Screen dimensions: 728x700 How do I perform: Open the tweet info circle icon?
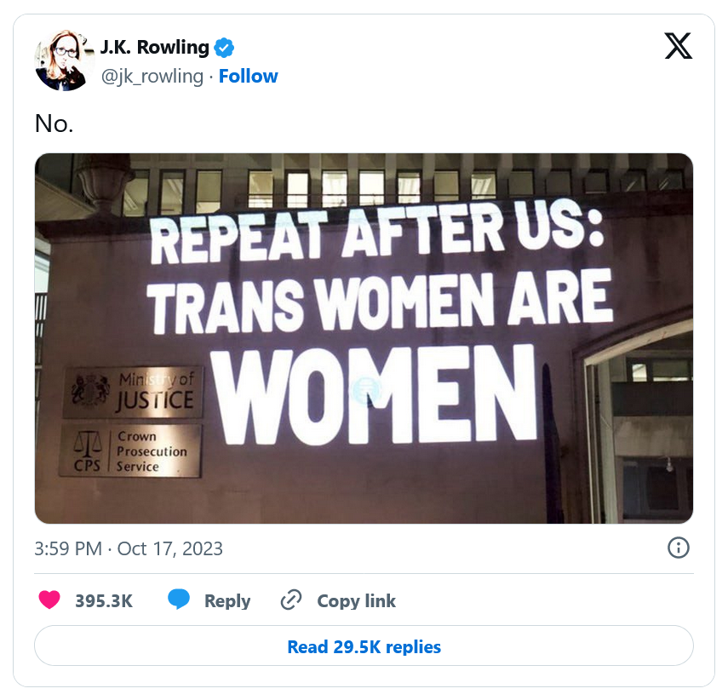click(x=678, y=548)
